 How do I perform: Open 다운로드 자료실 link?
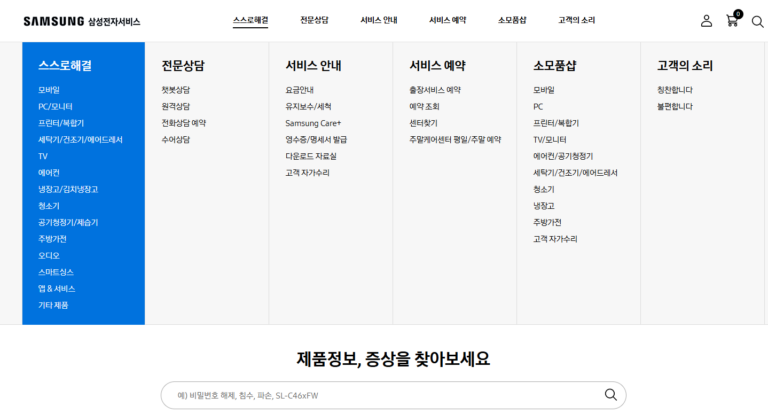click(311, 156)
